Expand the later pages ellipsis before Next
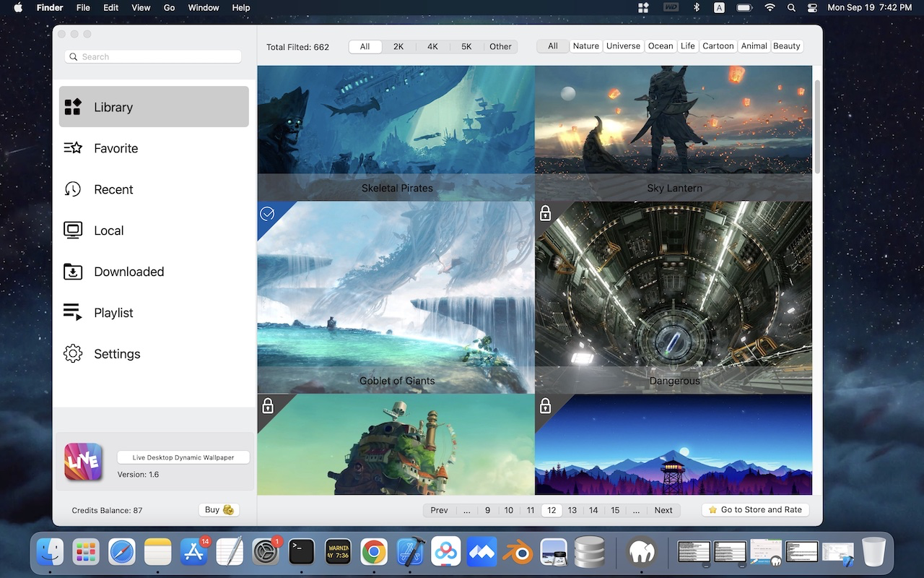This screenshot has height=578, width=924. [x=636, y=510]
